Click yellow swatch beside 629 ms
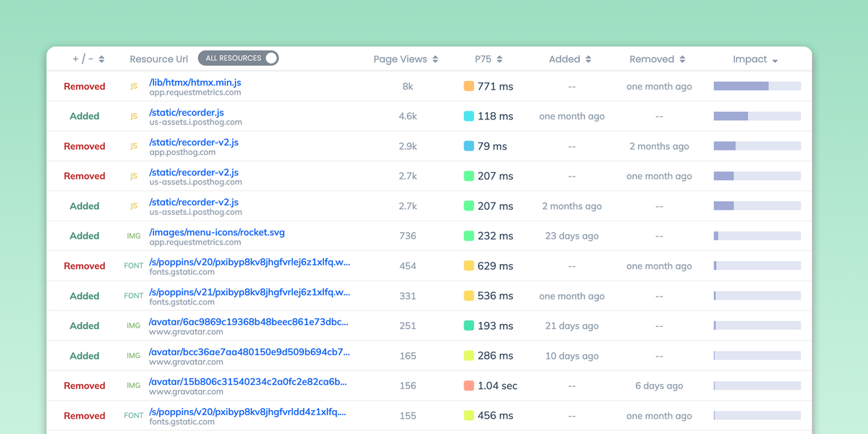The width and height of the screenshot is (868, 434). coord(469,265)
